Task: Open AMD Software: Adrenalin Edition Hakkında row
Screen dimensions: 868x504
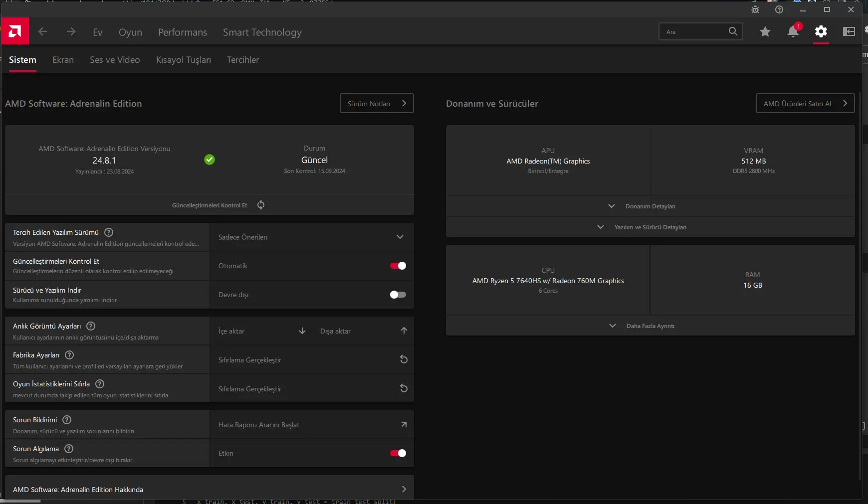Action: [210, 489]
